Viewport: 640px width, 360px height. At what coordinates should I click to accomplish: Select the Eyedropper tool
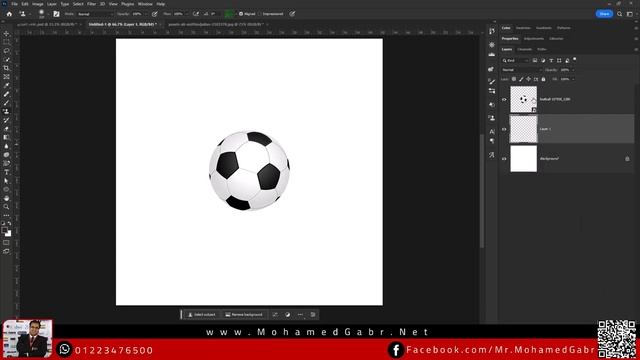6,85
